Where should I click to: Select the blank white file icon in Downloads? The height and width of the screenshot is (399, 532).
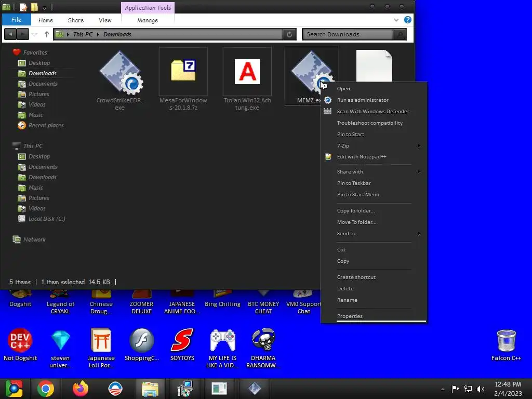(374, 66)
